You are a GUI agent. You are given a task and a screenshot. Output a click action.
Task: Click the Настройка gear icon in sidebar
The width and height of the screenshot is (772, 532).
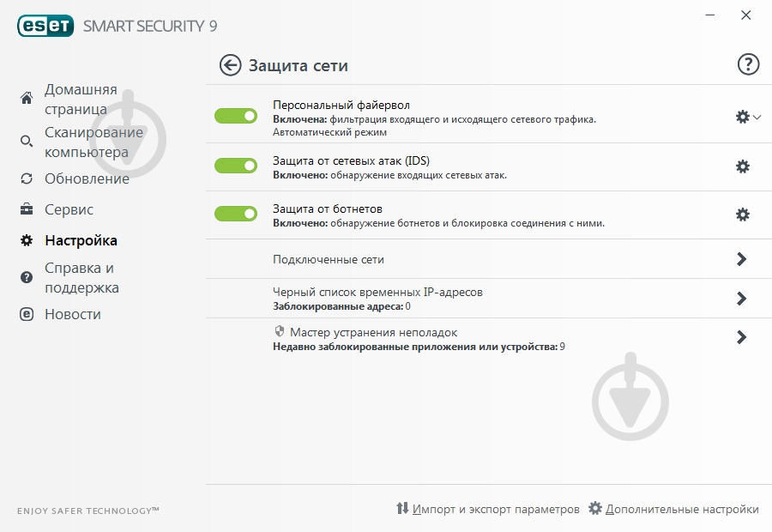click(x=26, y=240)
